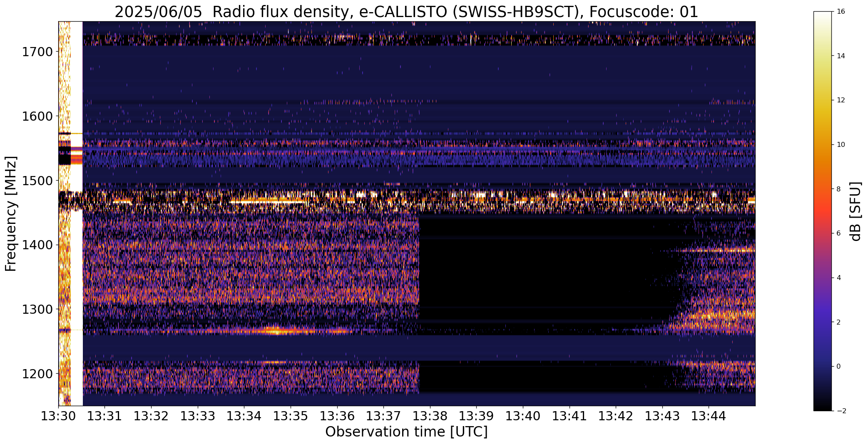
Task: Click the 13:35 time tick label
Action: click(x=291, y=416)
